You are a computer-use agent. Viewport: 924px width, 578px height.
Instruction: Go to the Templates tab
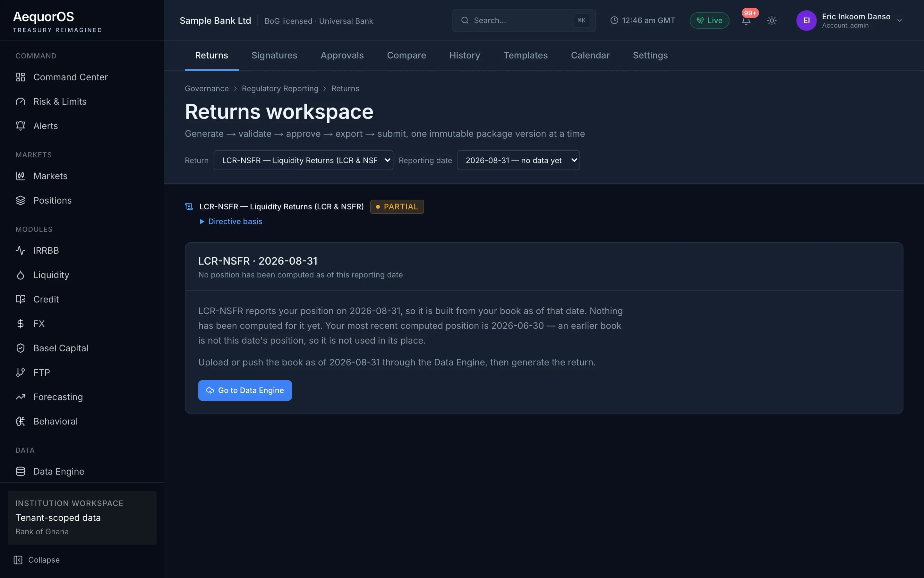[526, 56]
